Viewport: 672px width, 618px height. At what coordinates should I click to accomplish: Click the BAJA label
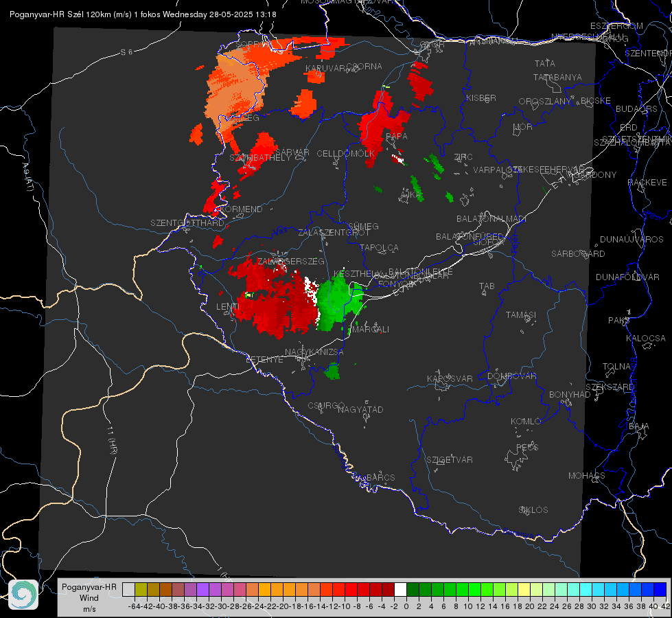click(x=639, y=426)
